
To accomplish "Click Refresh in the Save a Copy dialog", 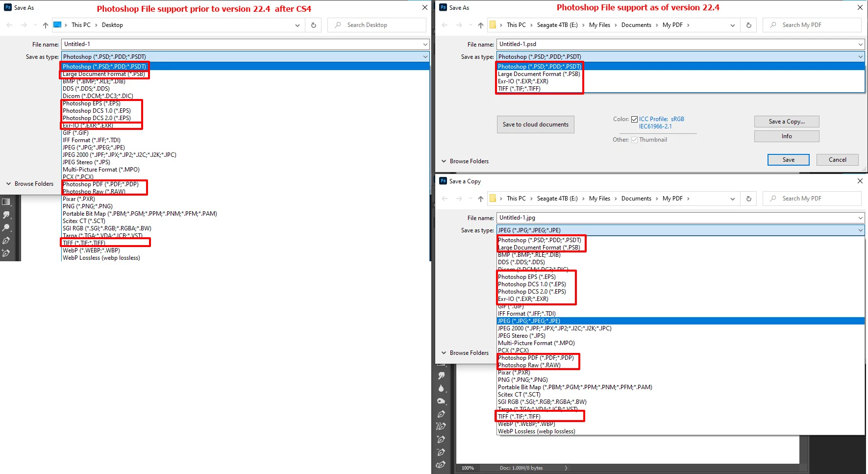I will [x=748, y=199].
